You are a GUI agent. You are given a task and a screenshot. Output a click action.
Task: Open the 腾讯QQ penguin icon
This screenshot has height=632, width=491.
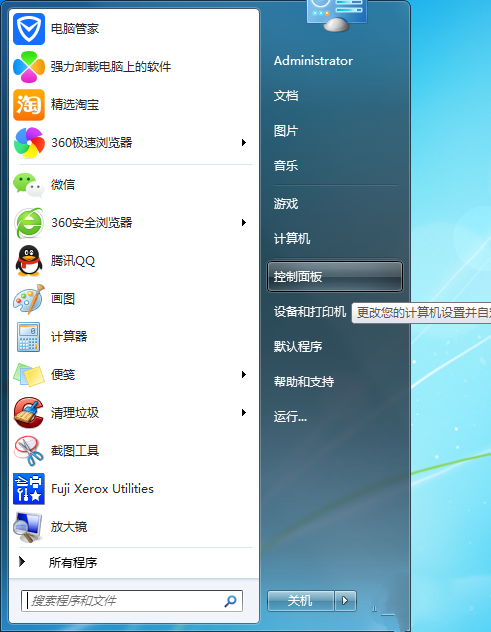tap(29, 260)
